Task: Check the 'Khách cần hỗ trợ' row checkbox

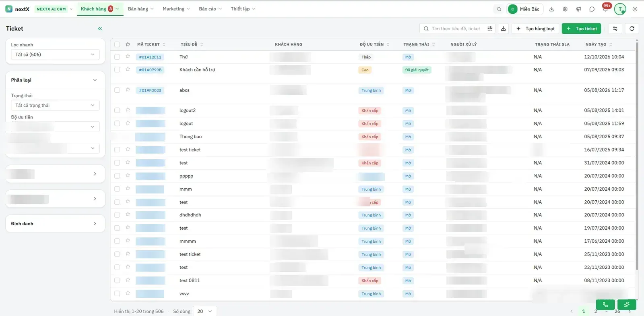Action: (117, 70)
